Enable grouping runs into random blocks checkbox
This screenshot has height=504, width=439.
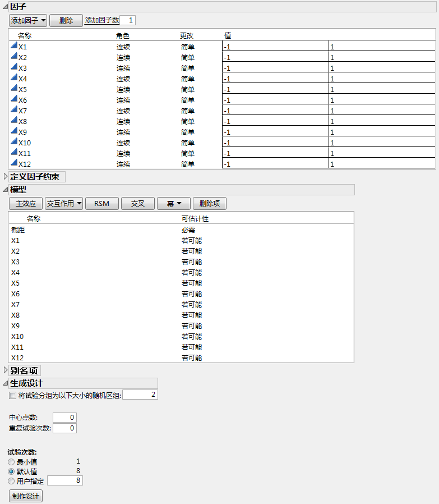coord(12,395)
